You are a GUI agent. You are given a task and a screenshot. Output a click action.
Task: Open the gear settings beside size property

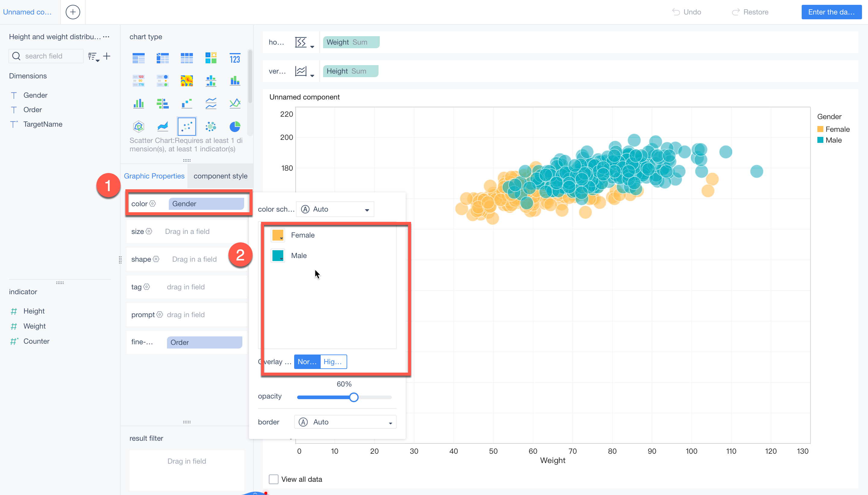point(149,231)
